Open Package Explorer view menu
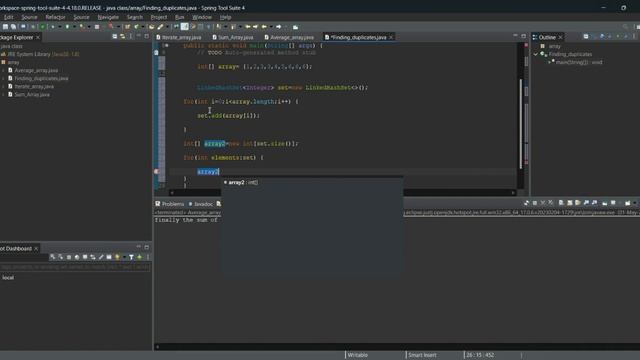The width and height of the screenshot is (640, 360). tap(131, 37)
